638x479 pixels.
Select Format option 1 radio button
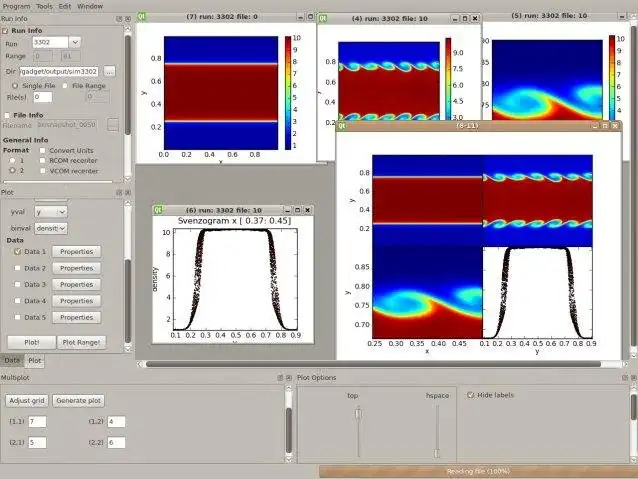13,160
